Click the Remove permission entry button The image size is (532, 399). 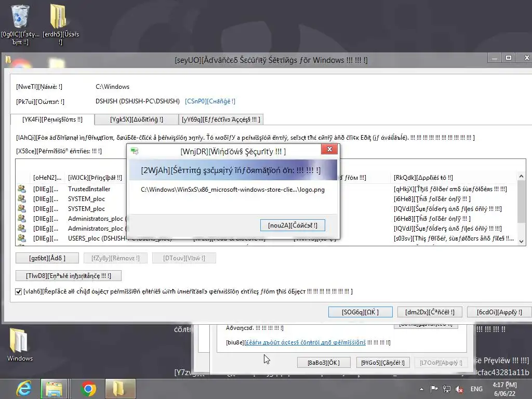[115, 258]
